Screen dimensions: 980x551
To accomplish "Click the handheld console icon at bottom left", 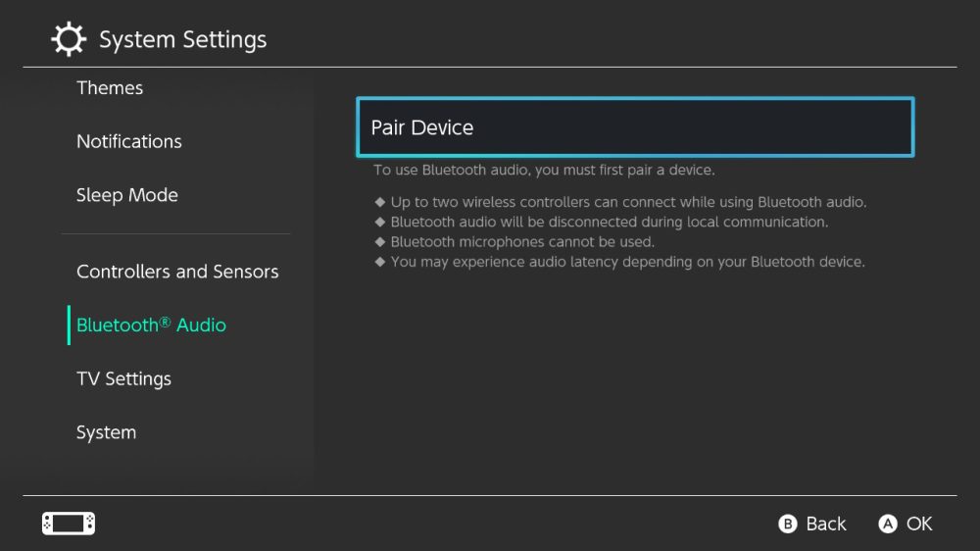I will pyautogui.click(x=69, y=524).
